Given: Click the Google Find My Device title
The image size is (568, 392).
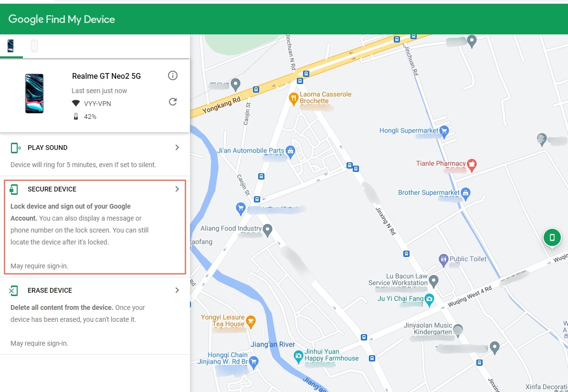Looking at the screenshot, I should (62, 20).
